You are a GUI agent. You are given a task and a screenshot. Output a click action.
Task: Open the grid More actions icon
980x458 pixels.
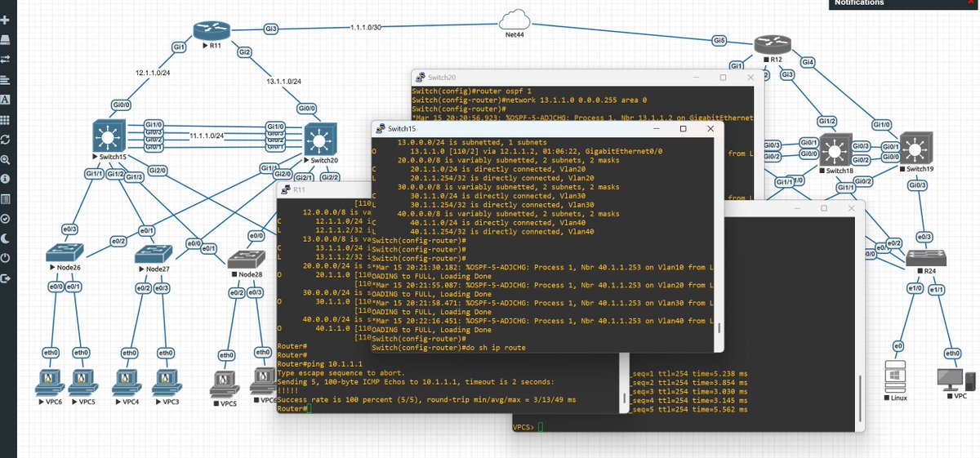pos(6,119)
